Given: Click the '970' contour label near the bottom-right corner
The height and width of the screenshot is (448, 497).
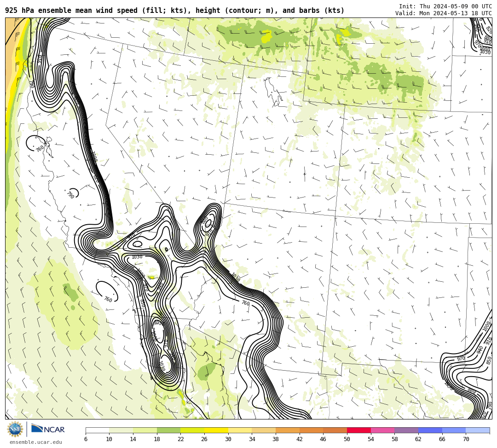Looking at the screenshot, I should tap(461, 359).
